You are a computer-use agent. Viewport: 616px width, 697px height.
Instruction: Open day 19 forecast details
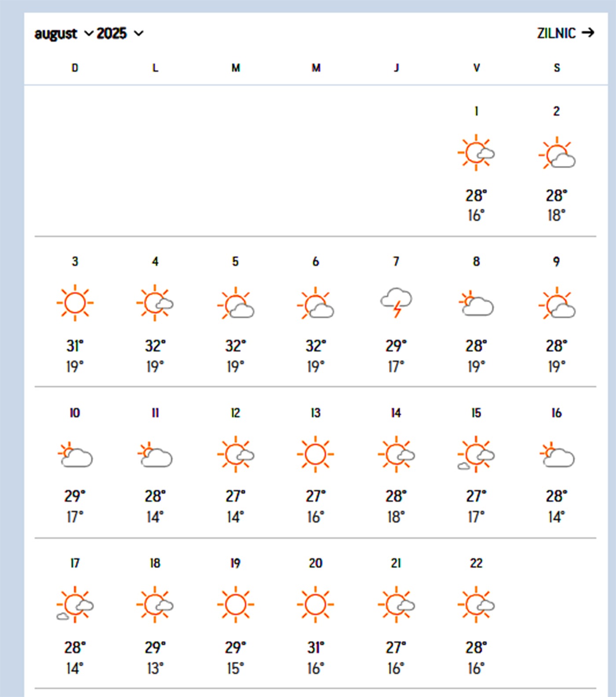coord(235,563)
